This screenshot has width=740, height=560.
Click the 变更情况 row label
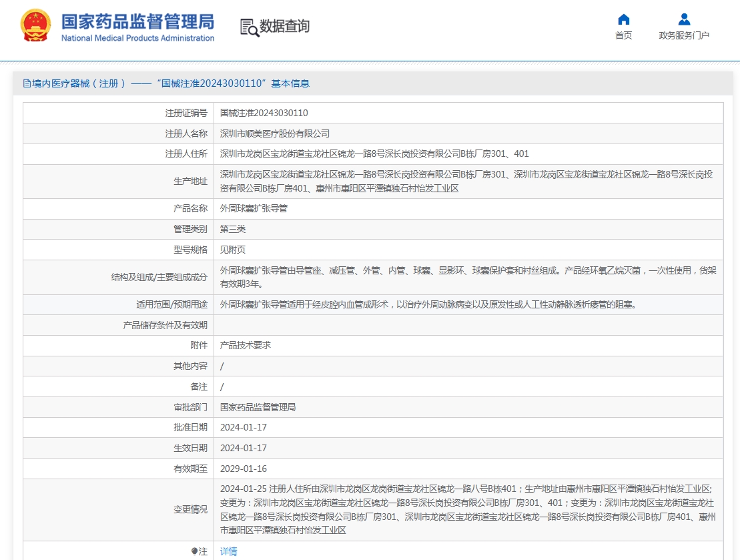click(x=190, y=509)
